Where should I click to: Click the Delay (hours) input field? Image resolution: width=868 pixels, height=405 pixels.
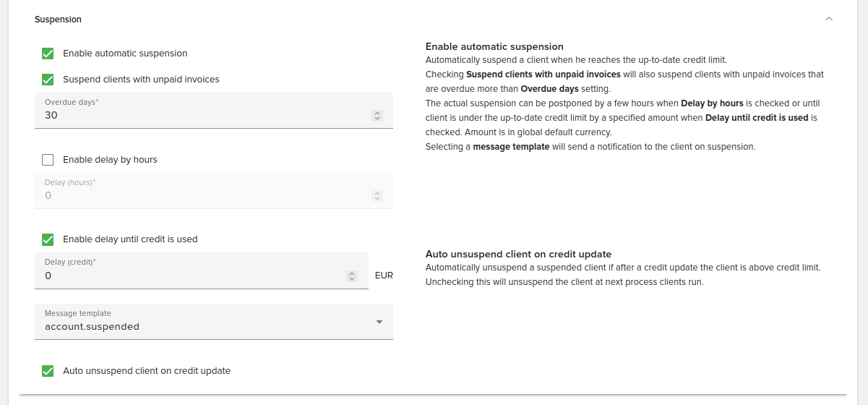pyautogui.click(x=202, y=195)
